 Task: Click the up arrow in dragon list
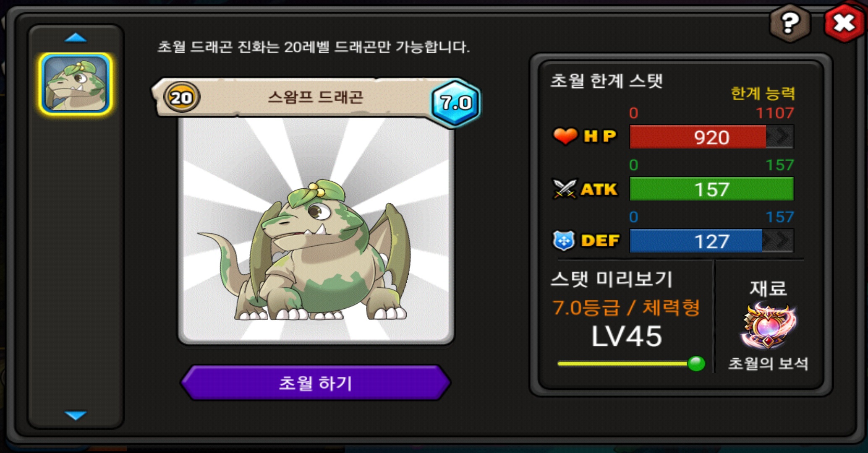click(x=76, y=38)
